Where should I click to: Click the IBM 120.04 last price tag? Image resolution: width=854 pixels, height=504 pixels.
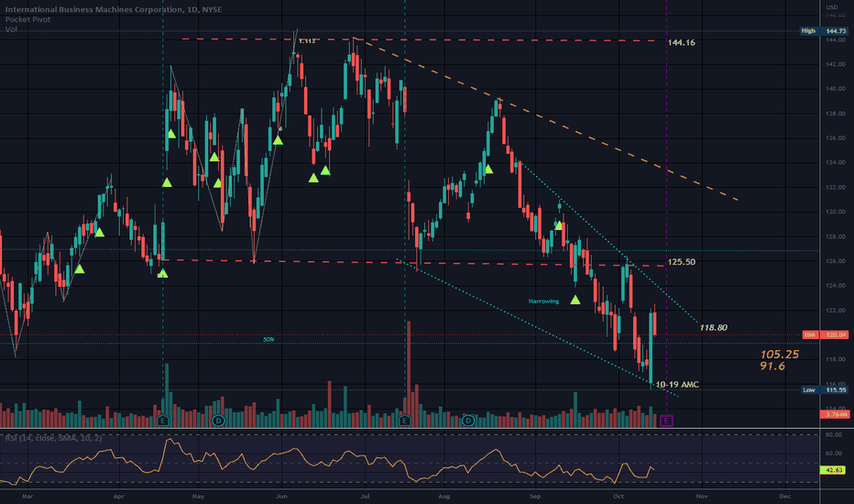[825, 334]
